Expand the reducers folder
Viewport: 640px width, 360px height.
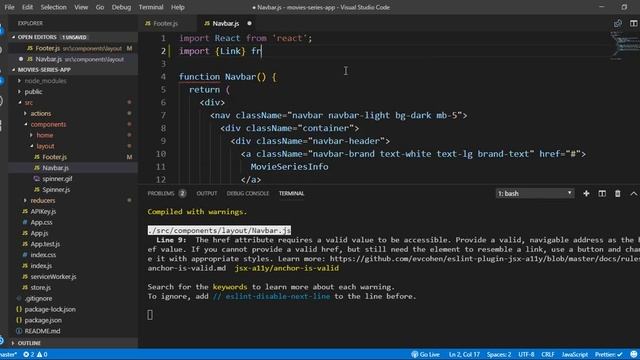point(42,200)
